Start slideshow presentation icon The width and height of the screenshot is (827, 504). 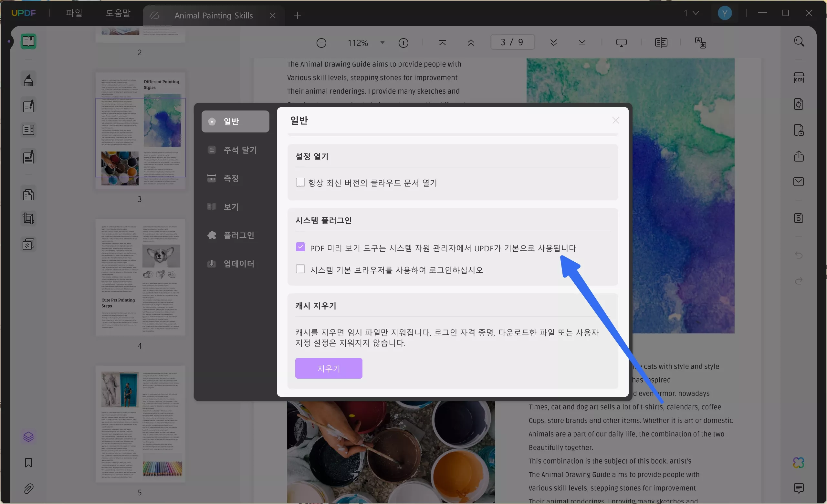pyautogui.click(x=622, y=43)
